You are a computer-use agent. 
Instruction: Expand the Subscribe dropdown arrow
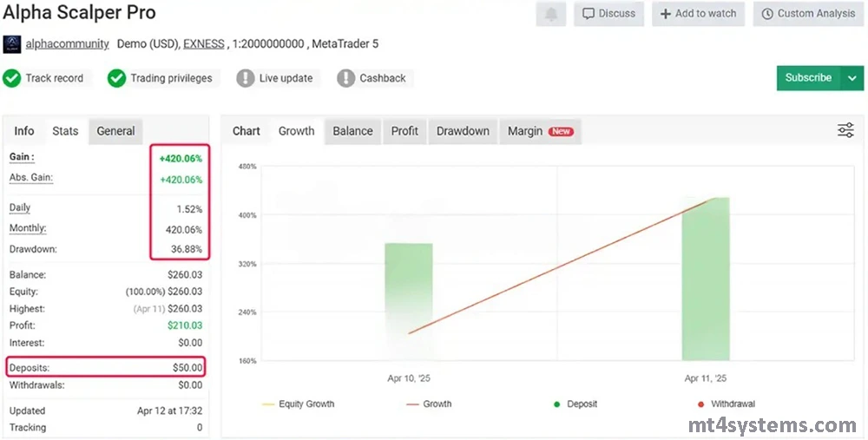tap(852, 78)
